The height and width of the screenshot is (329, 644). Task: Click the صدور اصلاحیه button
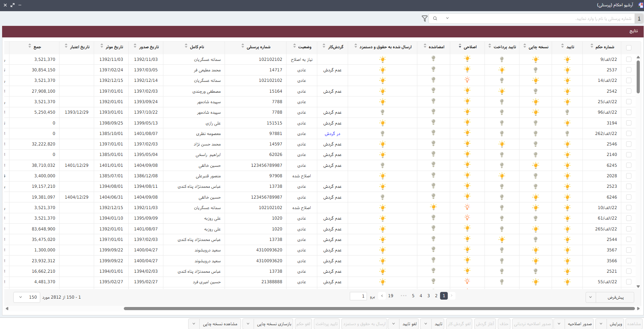[x=580, y=324]
